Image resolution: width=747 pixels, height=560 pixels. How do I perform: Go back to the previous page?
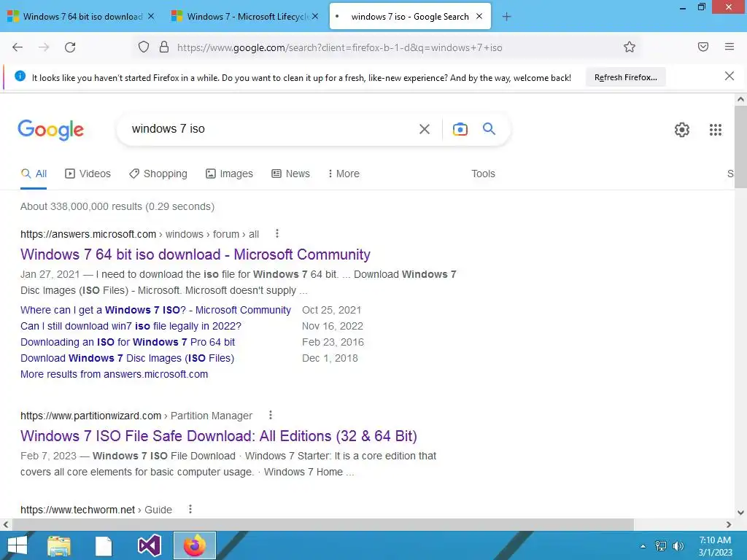(x=18, y=47)
